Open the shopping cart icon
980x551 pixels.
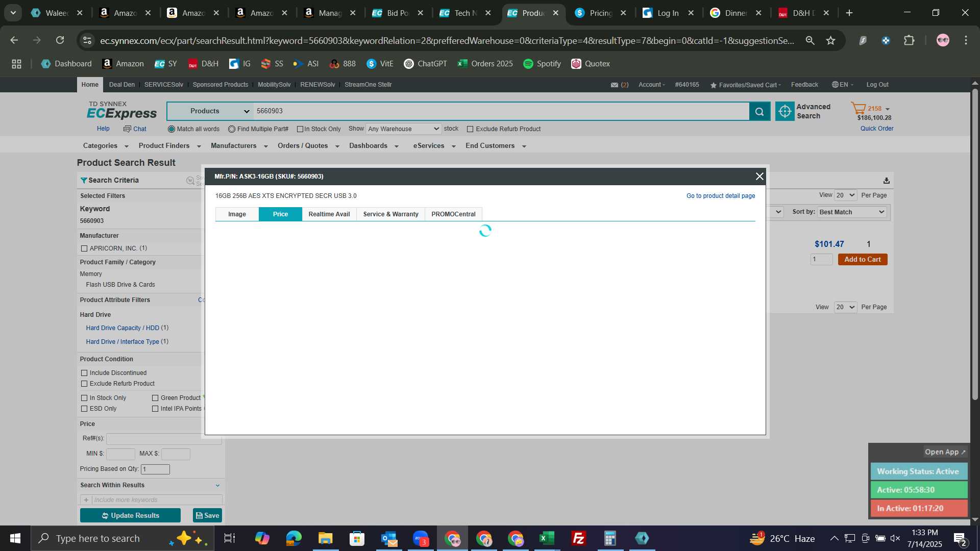[858, 109]
